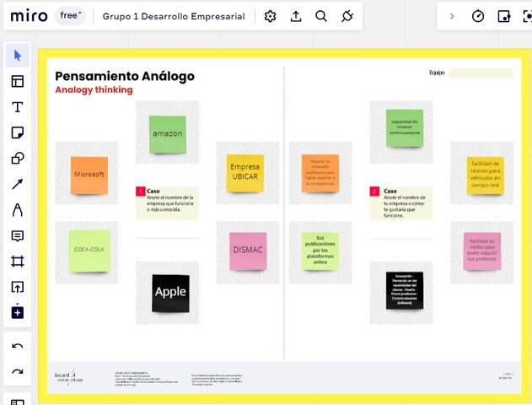
Task: Click the Pensamiento Análogo heading
Action: tap(125, 76)
